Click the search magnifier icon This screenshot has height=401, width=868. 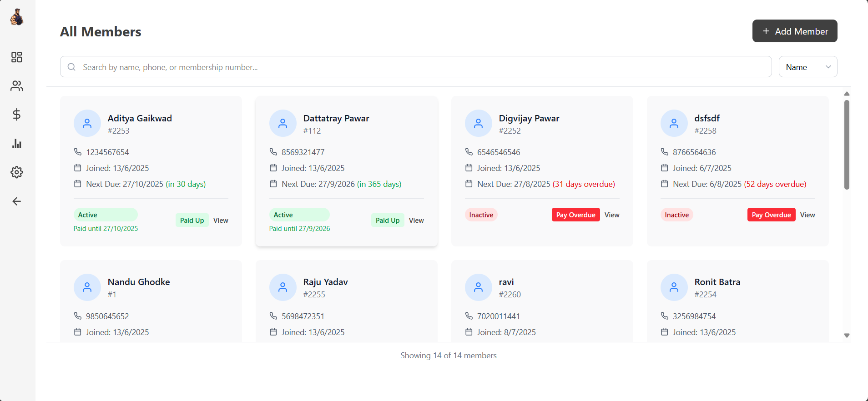pos(71,67)
